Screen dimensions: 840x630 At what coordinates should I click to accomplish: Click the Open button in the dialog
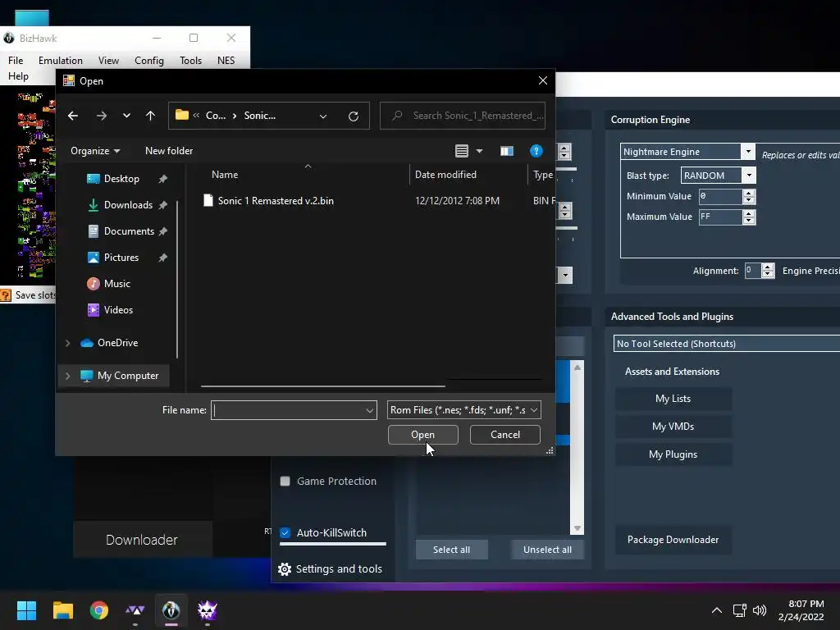pos(422,435)
